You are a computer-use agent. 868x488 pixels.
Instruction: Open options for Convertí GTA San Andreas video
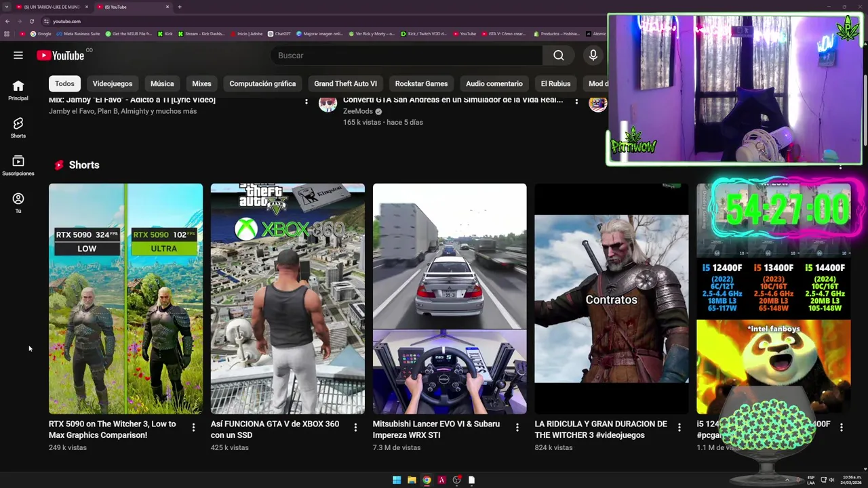point(576,102)
